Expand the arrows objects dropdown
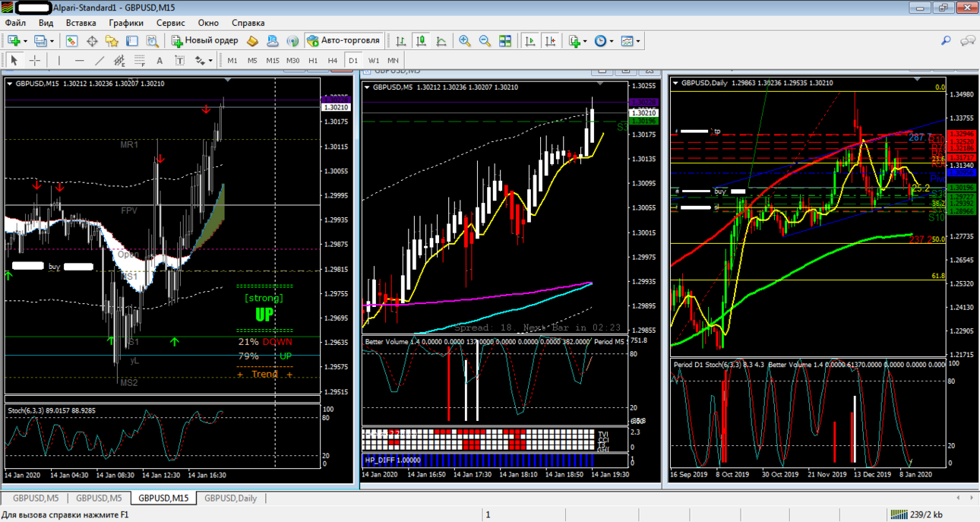 click(x=211, y=61)
